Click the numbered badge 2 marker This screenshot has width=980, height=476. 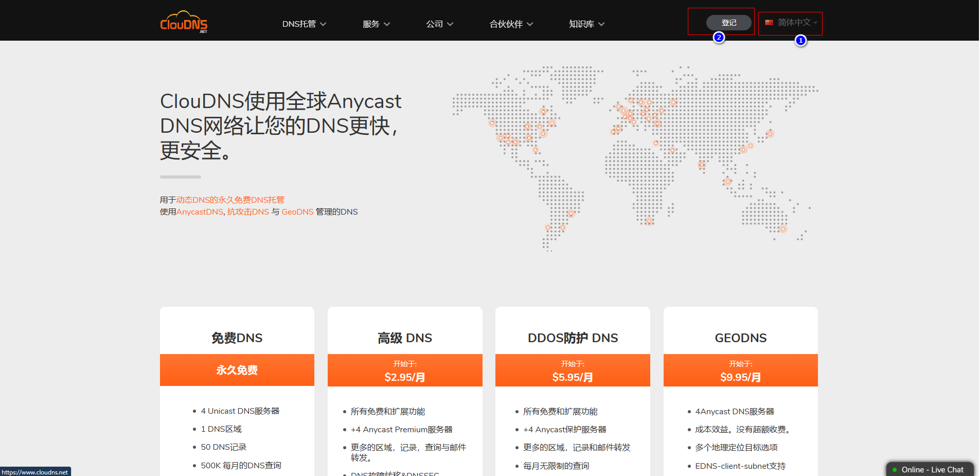719,37
